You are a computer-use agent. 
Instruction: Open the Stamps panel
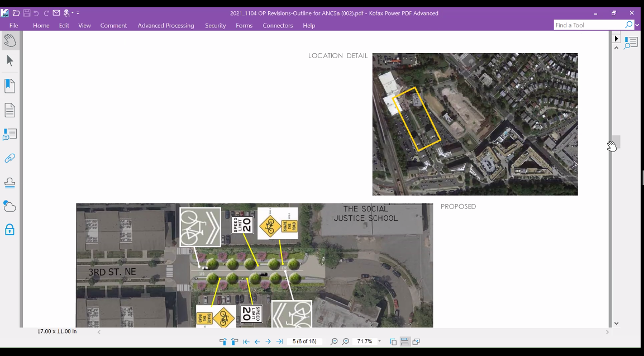(x=9, y=183)
